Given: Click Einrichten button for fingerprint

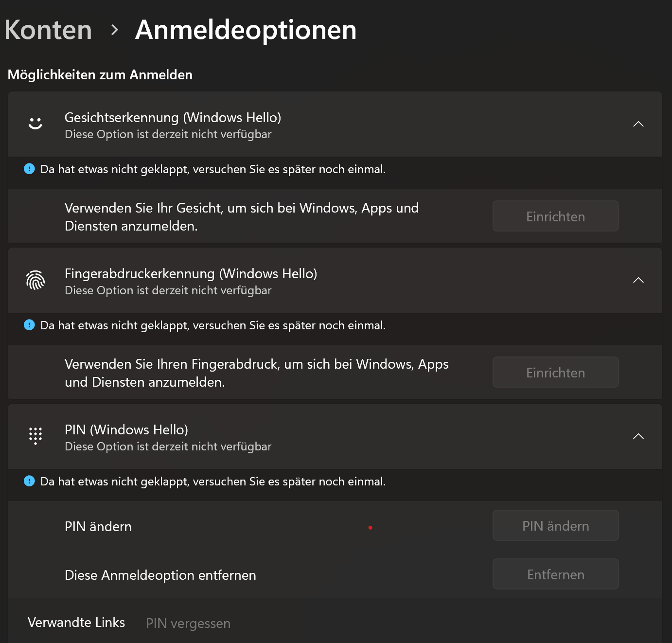Looking at the screenshot, I should (555, 372).
